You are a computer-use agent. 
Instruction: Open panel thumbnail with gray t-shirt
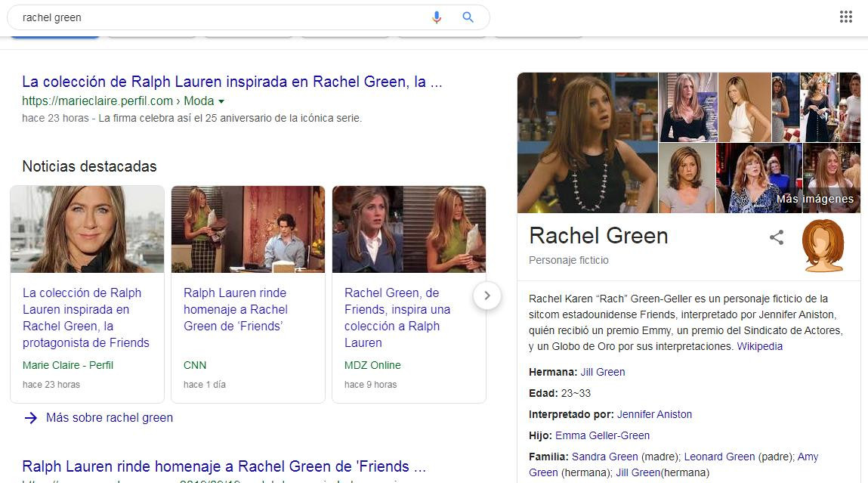[x=687, y=178]
